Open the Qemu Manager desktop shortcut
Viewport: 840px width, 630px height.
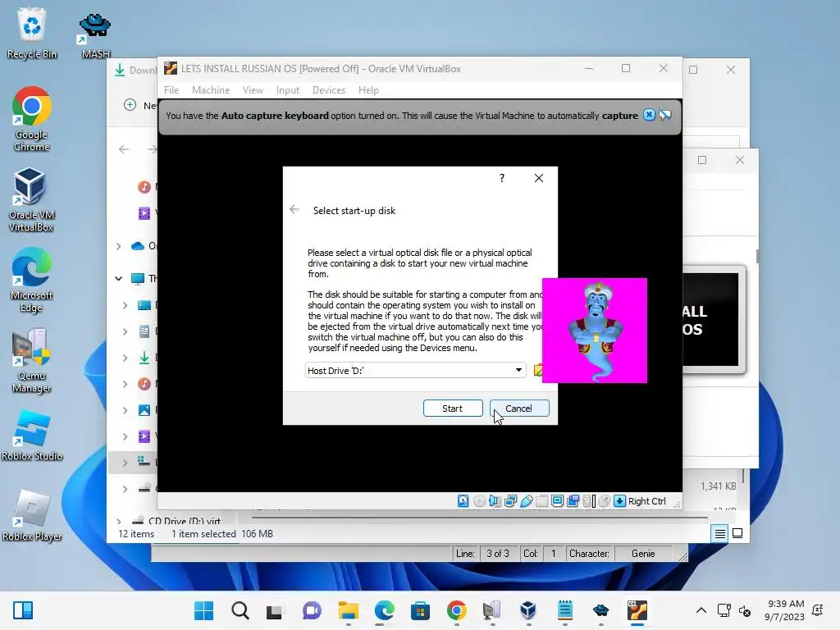click(31, 361)
